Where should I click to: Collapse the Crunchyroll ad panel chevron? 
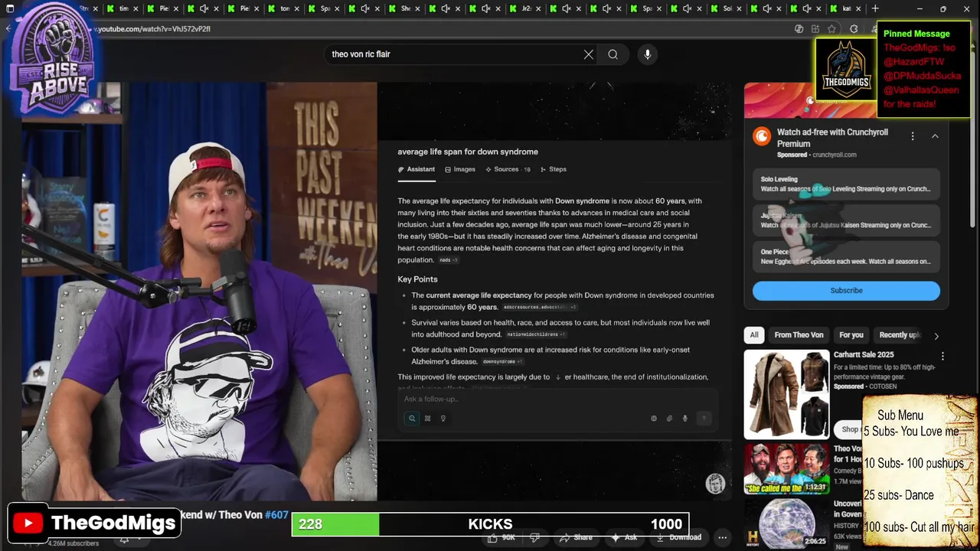(x=935, y=136)
